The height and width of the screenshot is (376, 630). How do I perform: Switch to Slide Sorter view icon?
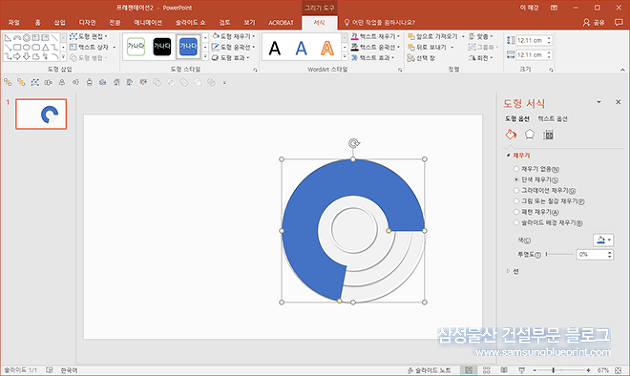click(487, 370)
